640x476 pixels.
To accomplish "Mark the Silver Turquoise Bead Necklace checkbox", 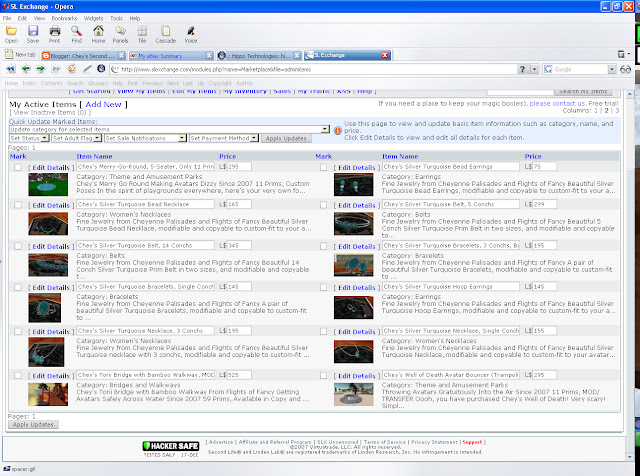I will coord(18,205).
